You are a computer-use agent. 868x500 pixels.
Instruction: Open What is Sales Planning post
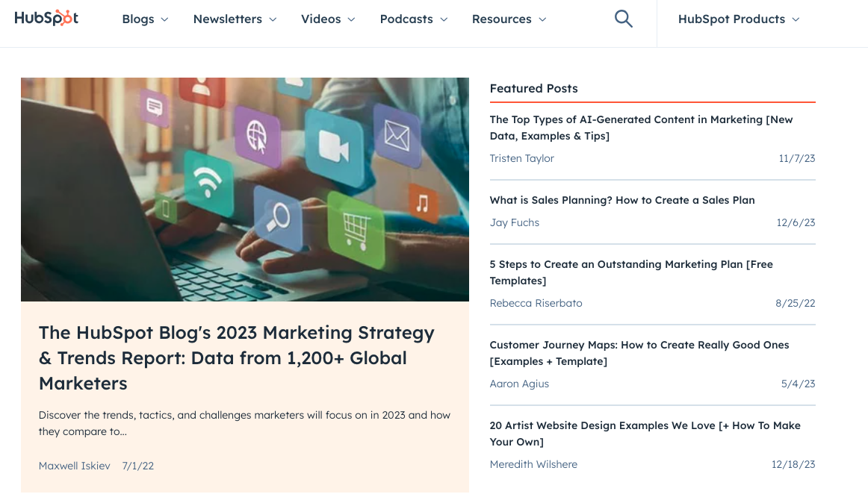[622, 200]
